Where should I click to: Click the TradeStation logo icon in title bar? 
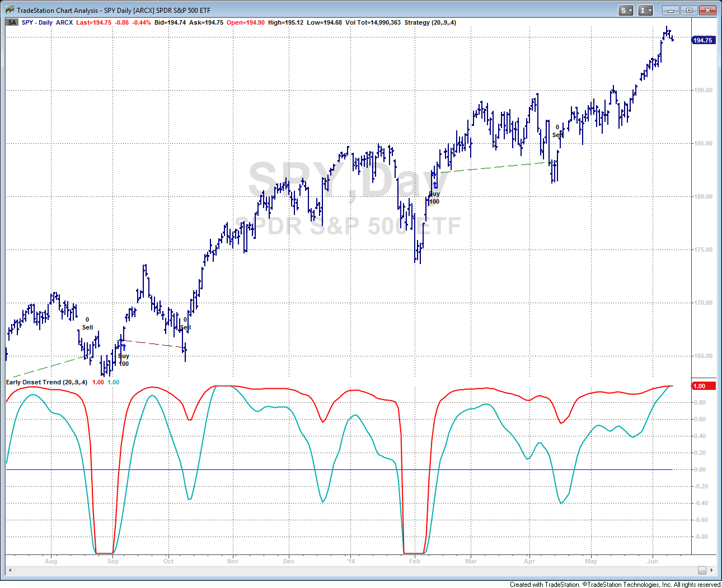pyautogui.click(x=9, y=10)
